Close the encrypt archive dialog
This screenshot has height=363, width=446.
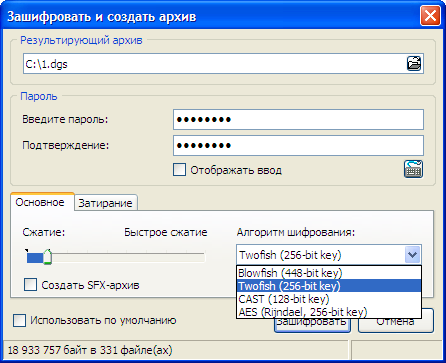click(430, 15)
